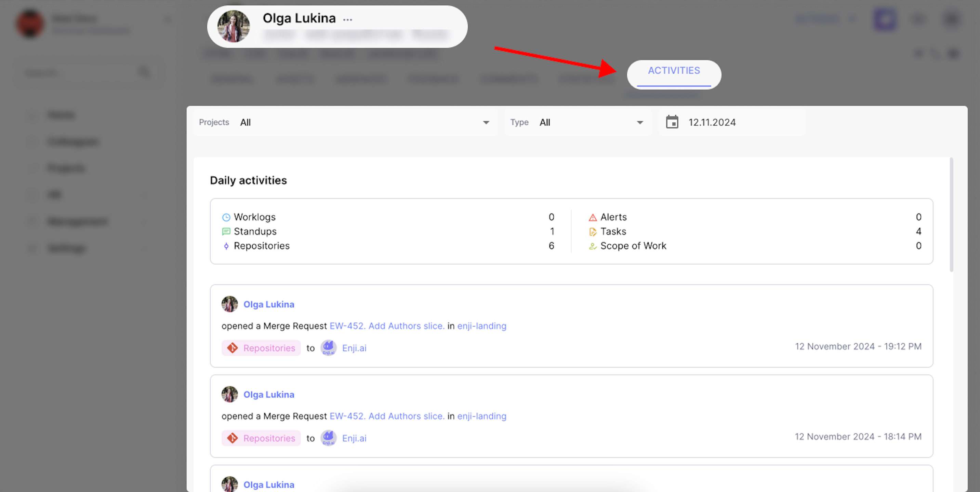Open the enji-landing repository link in the second card
The width and height of the screenshot is (980, 492).
481,416
